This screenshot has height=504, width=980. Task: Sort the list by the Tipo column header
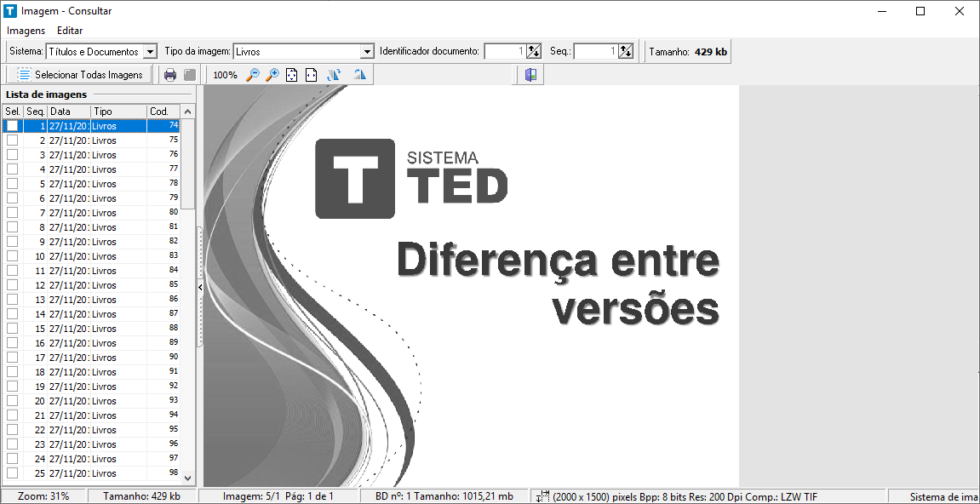click(118, 112)
